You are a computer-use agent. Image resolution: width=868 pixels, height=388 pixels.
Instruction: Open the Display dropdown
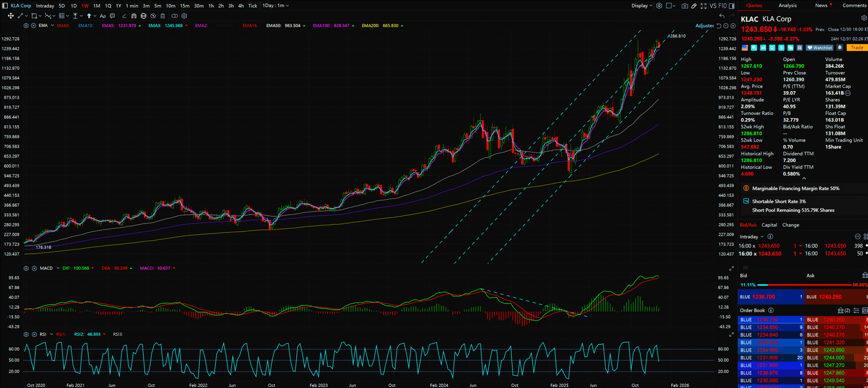click(x=642, y=6)
